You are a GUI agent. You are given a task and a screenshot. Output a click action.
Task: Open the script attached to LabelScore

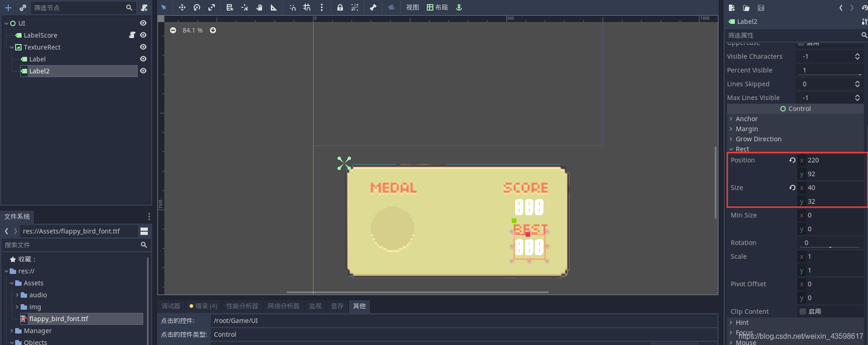click(132, 35)
